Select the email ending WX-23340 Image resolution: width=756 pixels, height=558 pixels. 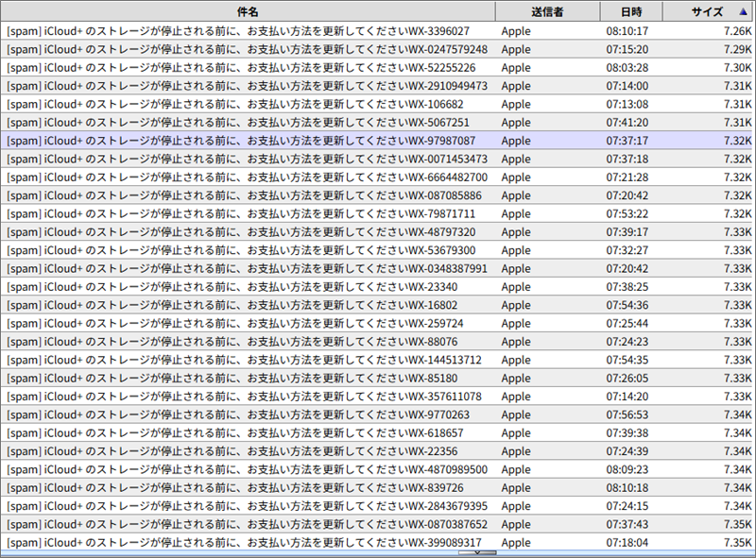[378, 287]
